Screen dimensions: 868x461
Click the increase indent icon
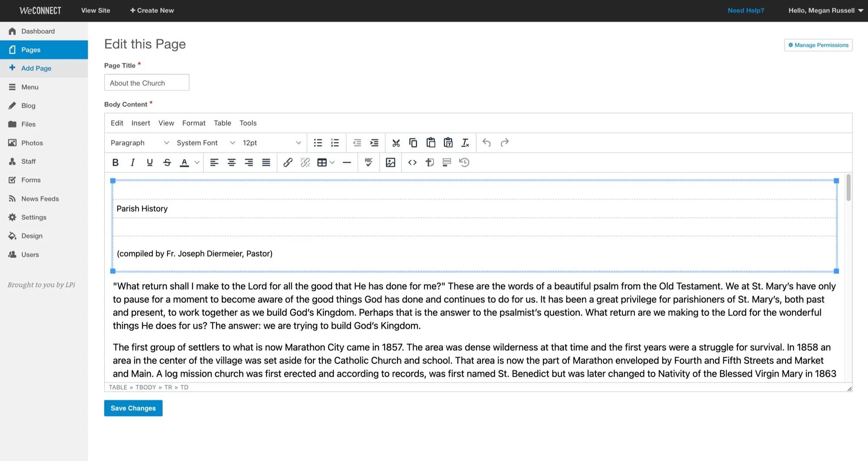click(374, 143)
